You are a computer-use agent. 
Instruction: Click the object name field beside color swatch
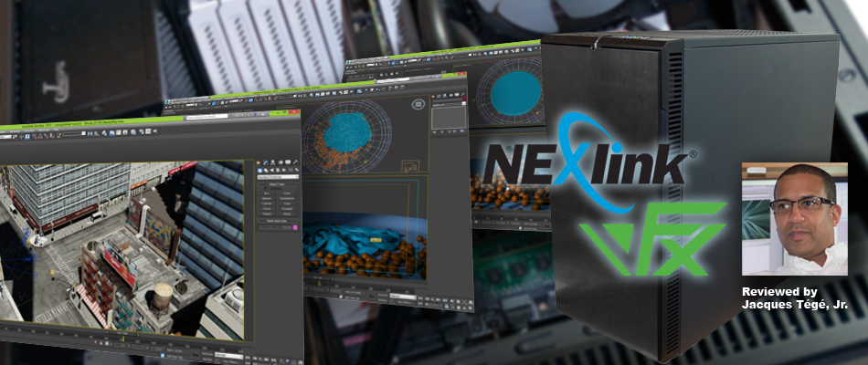(275, 227)
